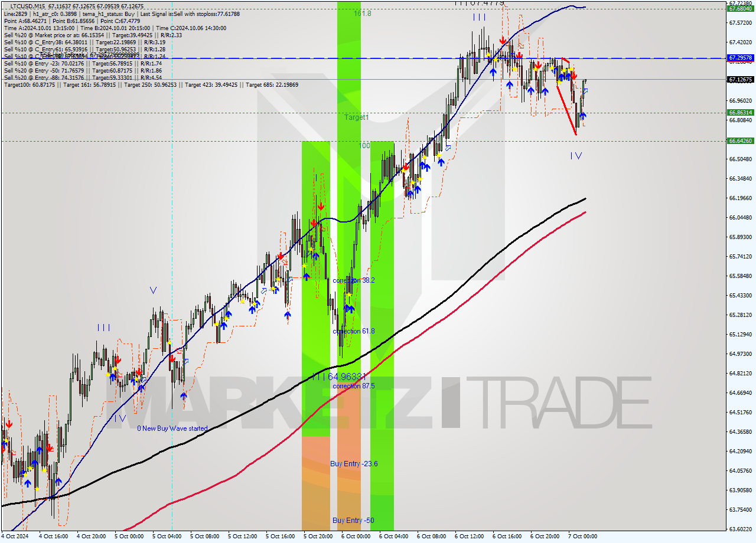
Task: Click the 'Buy Entry -50' label
Action: pos(353,521)
